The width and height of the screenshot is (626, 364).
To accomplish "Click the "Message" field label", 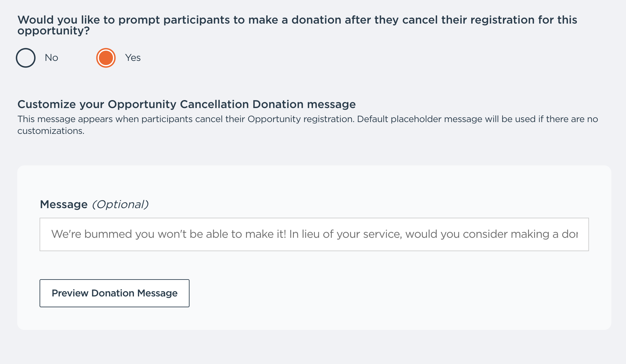I will pyautogui.click(x=63, y=204).
